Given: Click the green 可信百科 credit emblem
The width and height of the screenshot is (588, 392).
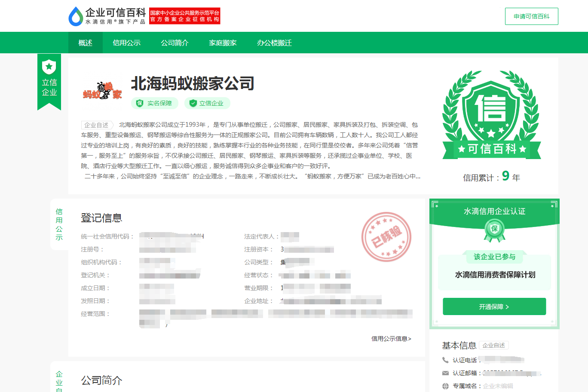Looking at the screenshot, I should [491, 114].
